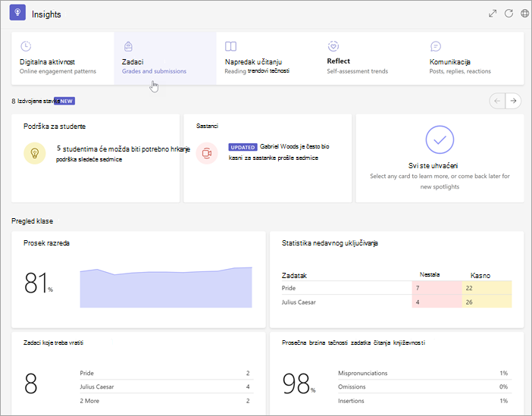532x416 pixels.
Task: Click the Prosek razreda trend chart
Action: pyautogui.click(x=166, y=287)
